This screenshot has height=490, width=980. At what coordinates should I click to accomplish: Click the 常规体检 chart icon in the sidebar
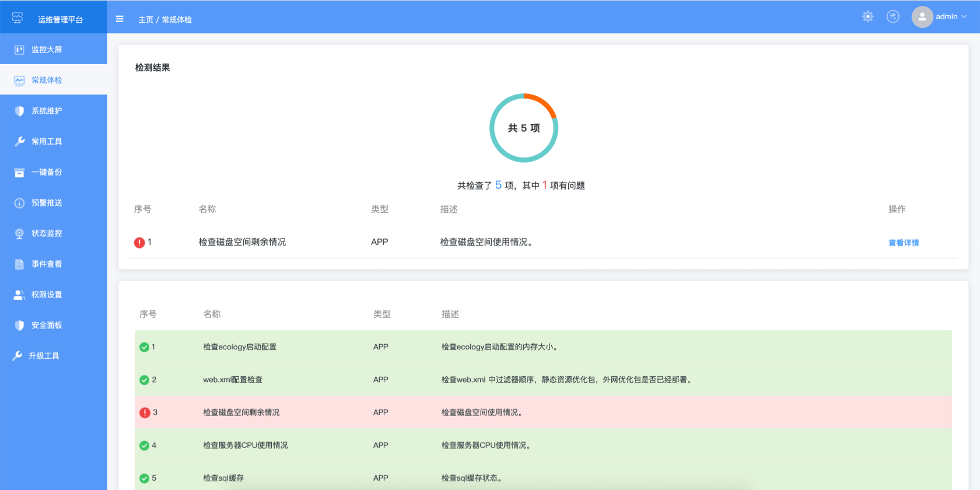pos(19,80)
